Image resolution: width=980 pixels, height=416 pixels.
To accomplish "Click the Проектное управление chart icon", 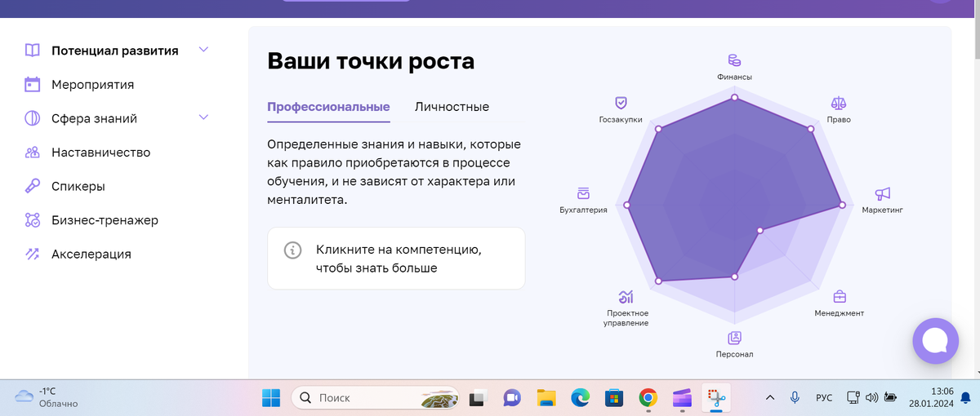I will tap(626, 296).
